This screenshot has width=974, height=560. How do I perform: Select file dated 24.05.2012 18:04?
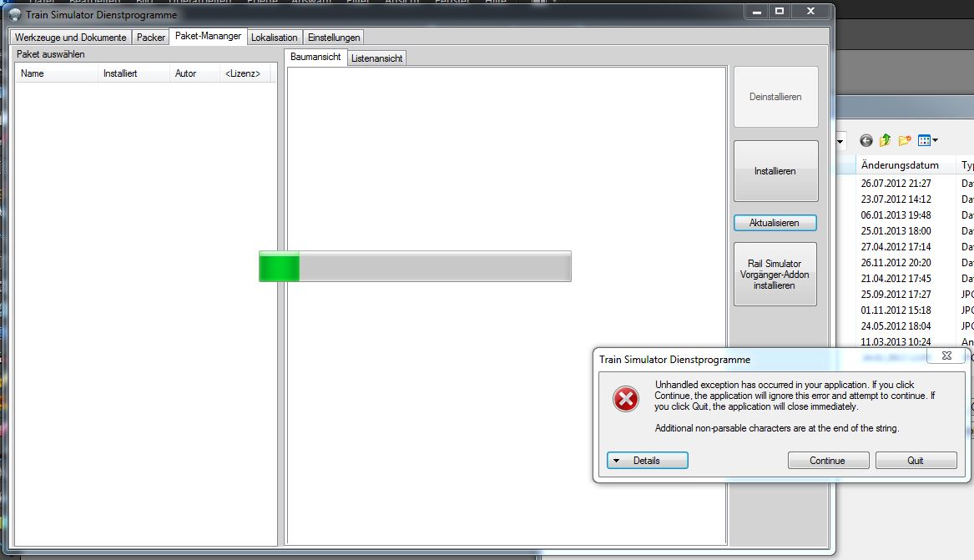click(x=896, y=326)
